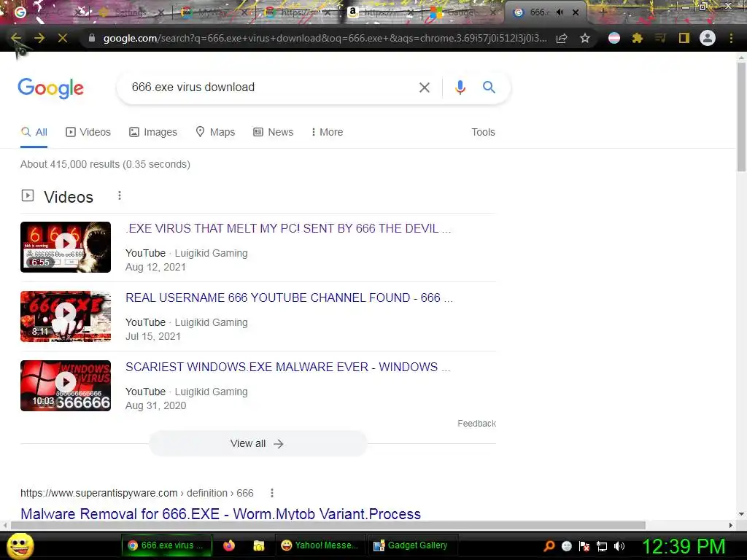Switch to the Gadgets browser tab
Image resolution: width=747 pixels, height=560 pixels.
tap(462, 12)
